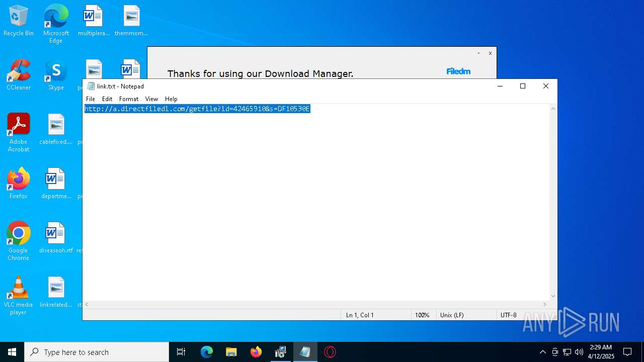
Task: Select the cablefixed image file icon
Action: point(56,130)
